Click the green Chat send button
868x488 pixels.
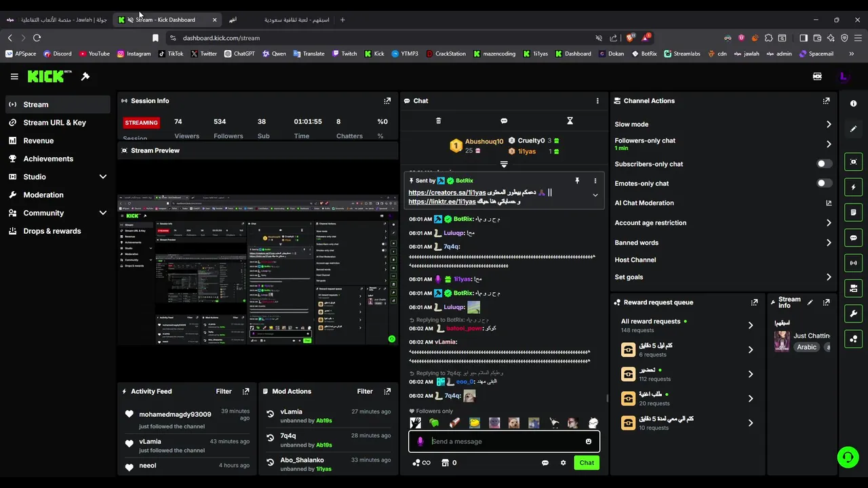click(587, 463)
